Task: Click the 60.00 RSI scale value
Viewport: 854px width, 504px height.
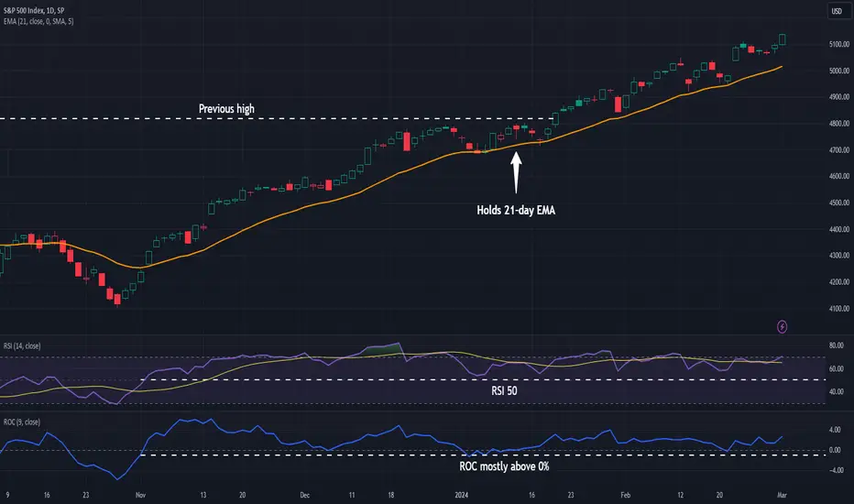Action: point(836,369)
